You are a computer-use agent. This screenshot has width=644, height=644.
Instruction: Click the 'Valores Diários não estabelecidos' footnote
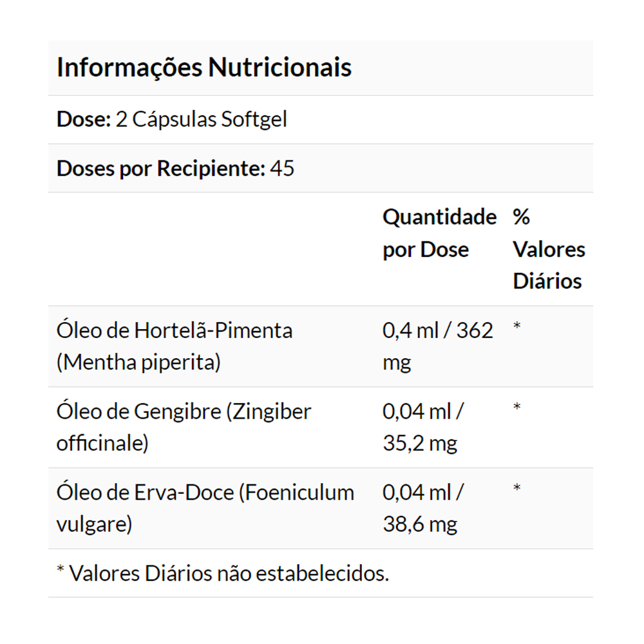click(x=229, y=573)
